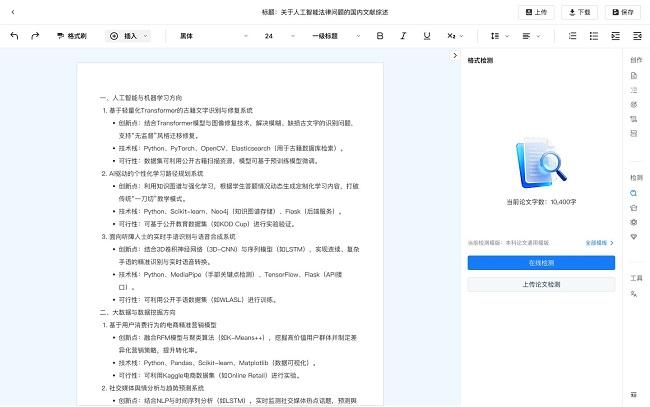Image resolution: width=650 pixels, height=407 pixels.
Task: Click the redo arrow icon
Action: coord(35,35)
